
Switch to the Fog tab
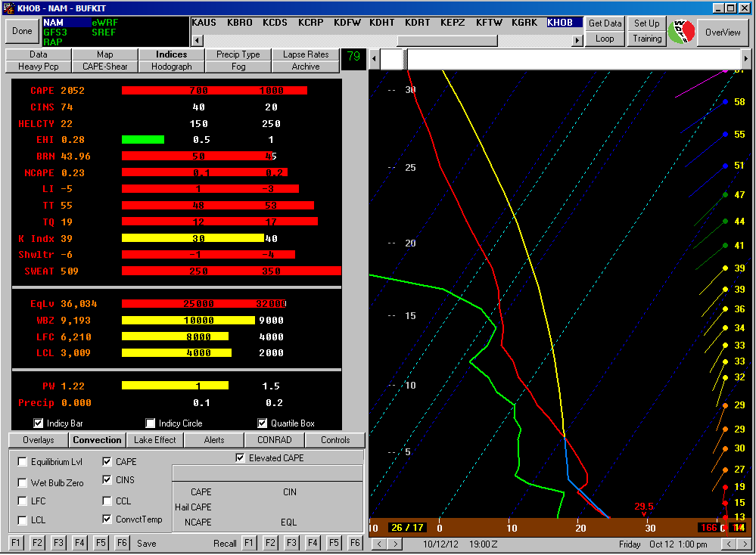[x=238, y=67]
